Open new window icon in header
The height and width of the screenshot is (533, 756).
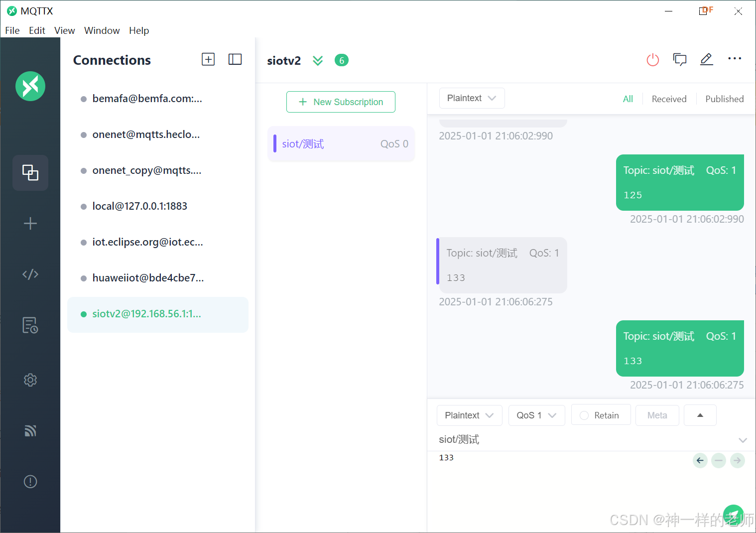click(680, 59)
